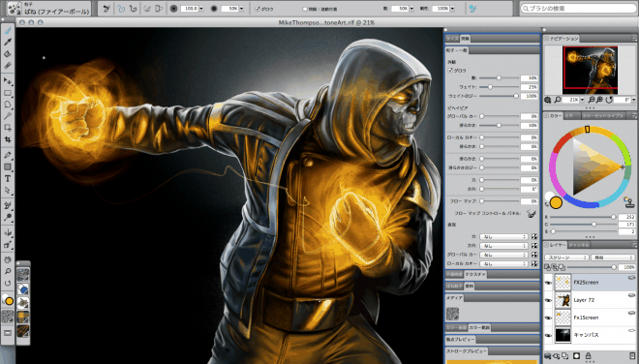Hide the キャンバス layer
Screen dimensions: 639x364
point(549,335)
